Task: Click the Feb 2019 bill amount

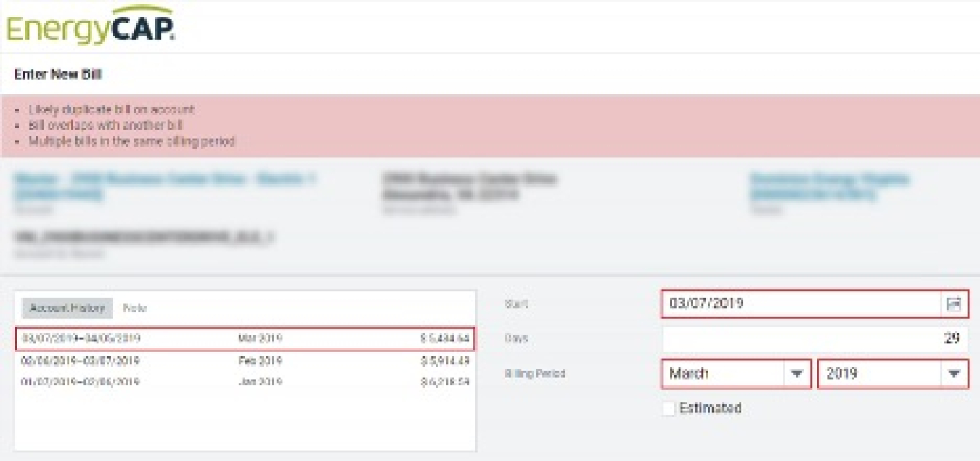Action: [x=444, y=361]
